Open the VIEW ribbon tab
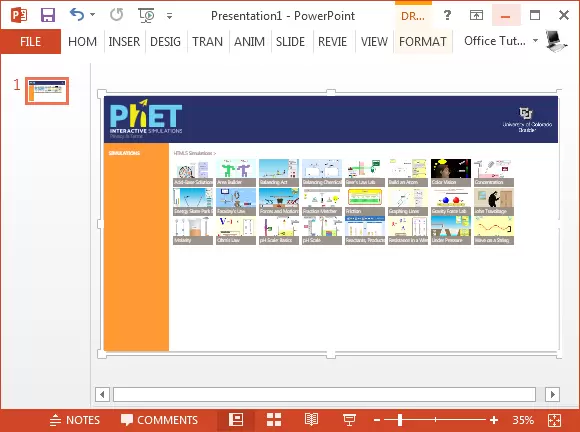Viewport: 580px width, 432px height. pyautogui.click(x=374, y=41)
